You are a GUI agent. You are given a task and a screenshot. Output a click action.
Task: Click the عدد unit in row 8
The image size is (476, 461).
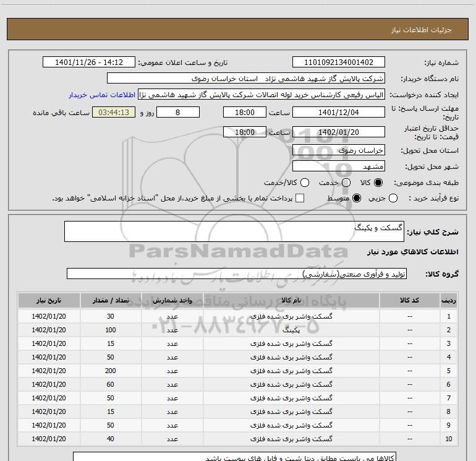[x=172, y=411]
